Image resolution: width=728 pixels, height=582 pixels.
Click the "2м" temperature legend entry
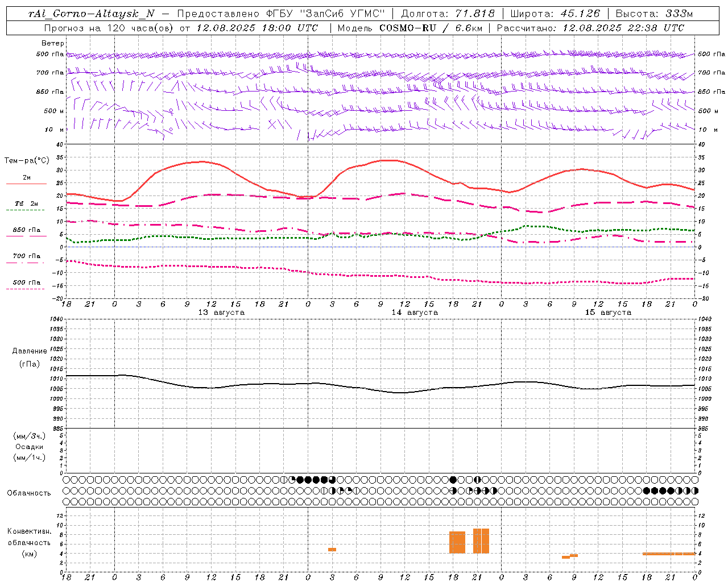(27, 178)
